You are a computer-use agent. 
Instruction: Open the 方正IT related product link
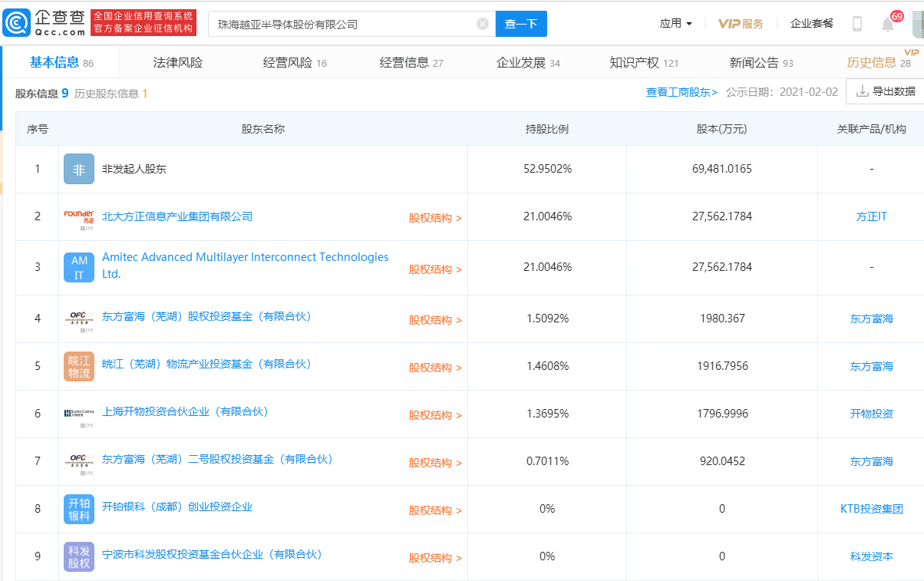click(871, 216)
